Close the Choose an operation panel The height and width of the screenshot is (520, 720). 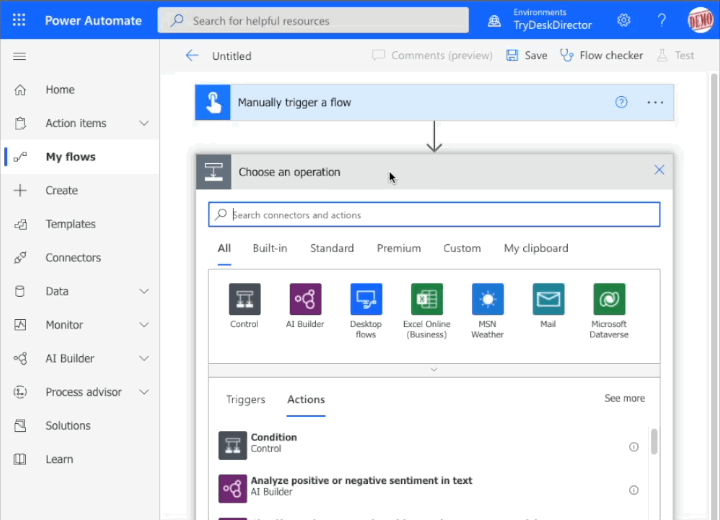(659, 170)
